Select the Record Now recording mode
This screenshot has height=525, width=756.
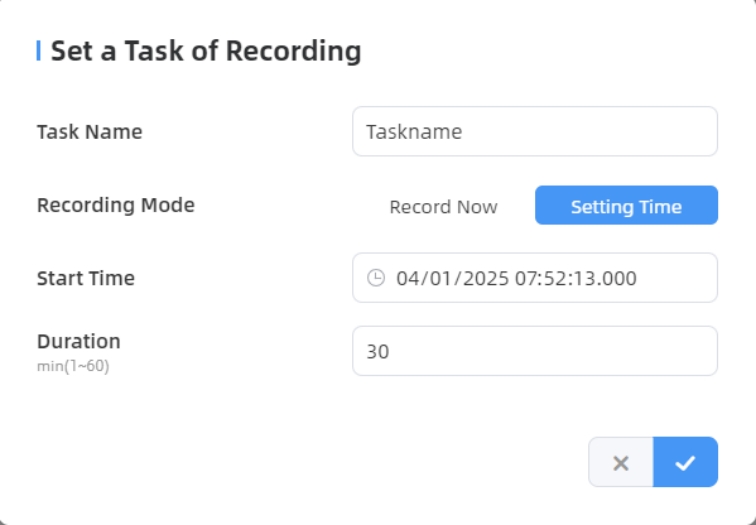(x=443, y=206)
